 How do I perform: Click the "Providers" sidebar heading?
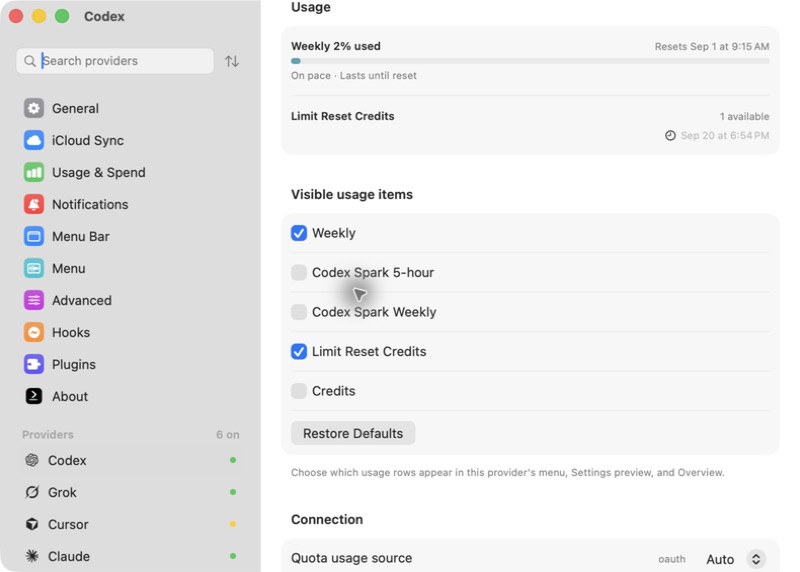(x=47, y=435)
